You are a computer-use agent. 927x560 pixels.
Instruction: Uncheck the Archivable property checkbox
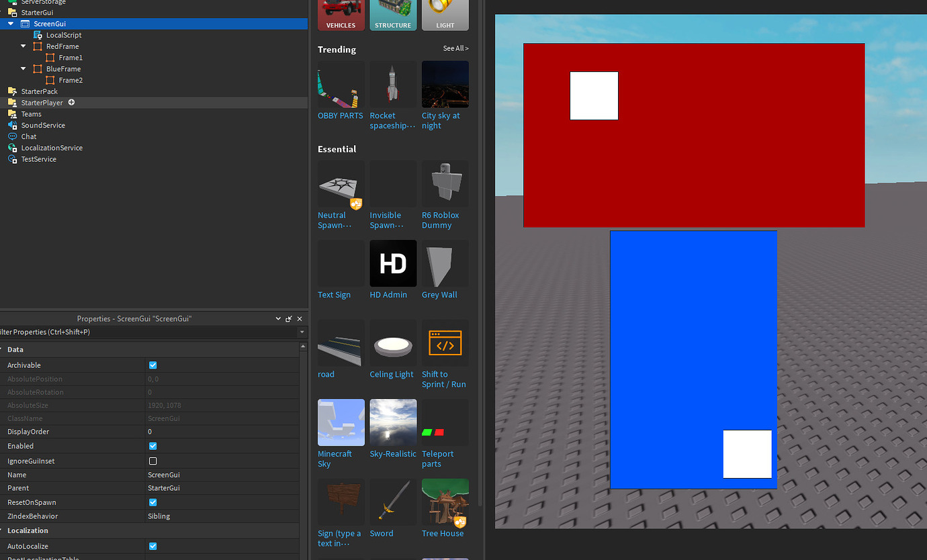click(x=152, y=365)
